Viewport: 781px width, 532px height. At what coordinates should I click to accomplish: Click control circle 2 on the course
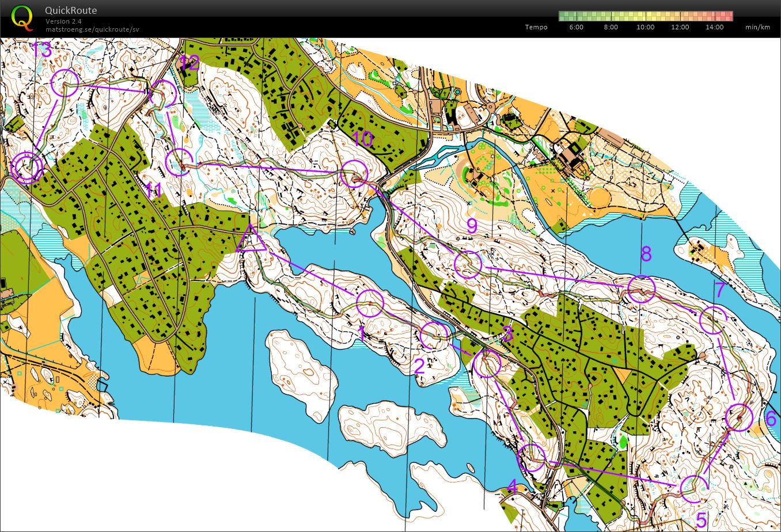click(434, 336)
